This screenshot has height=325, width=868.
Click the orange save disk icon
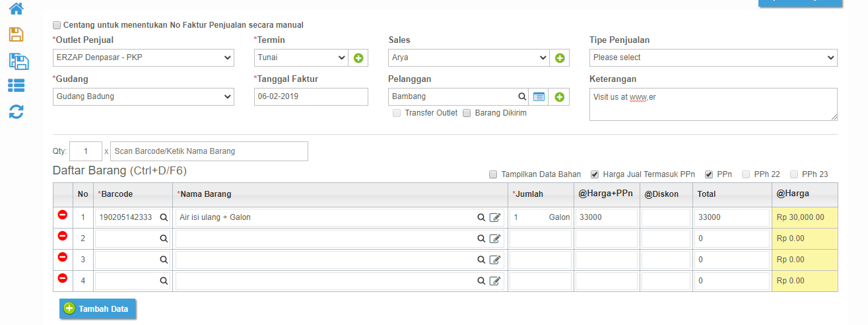[x=16, y=35]
